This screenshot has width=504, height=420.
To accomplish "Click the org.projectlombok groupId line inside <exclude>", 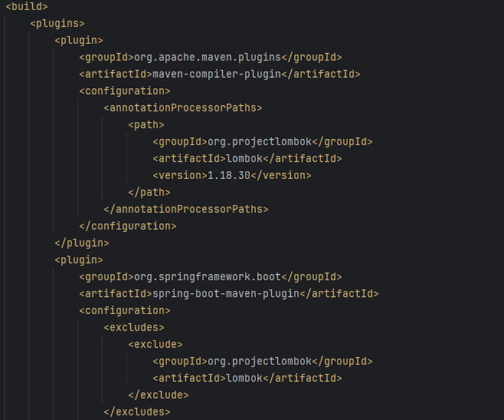I will [x=263, y=361].
